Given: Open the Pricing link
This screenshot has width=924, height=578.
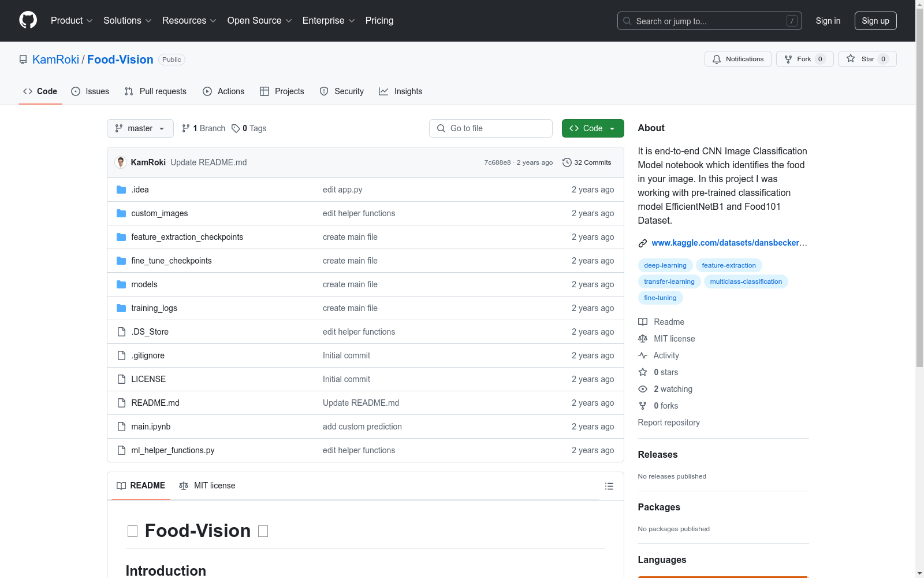Looking at the screenshot, I should click(x=379, y=20).
